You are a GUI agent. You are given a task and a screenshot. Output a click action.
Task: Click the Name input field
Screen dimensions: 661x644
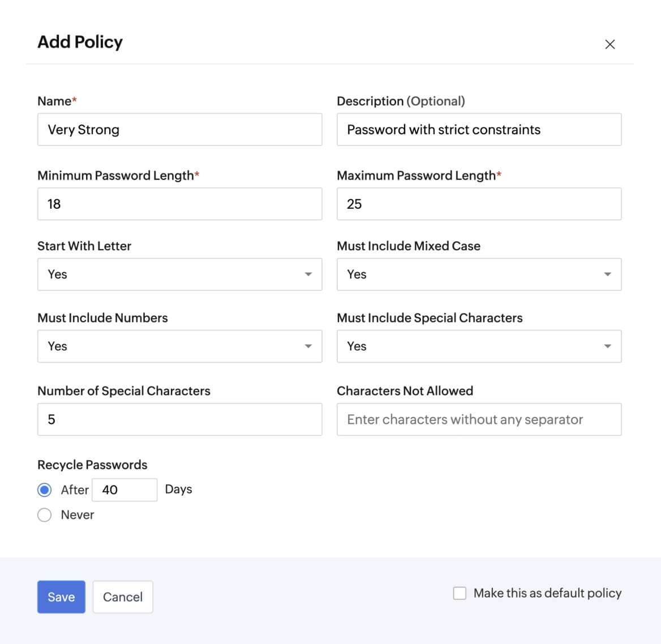[x=179, y=130]
